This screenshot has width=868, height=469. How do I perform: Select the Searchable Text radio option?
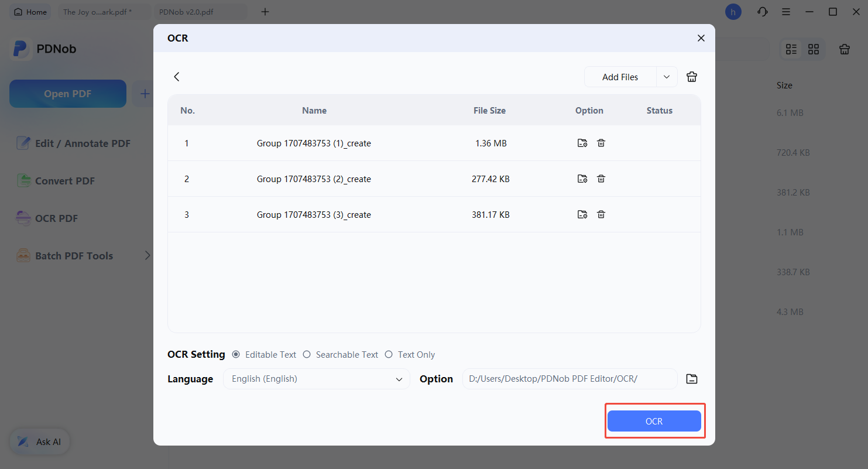pyautogui.click(x=307, y=354)
